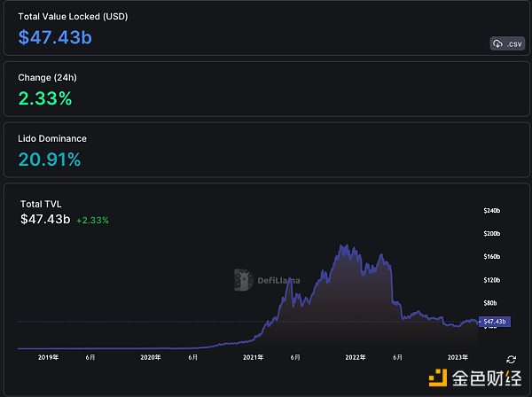
Task: Click the 2020年 x-axis label
Action: [151, 357]
